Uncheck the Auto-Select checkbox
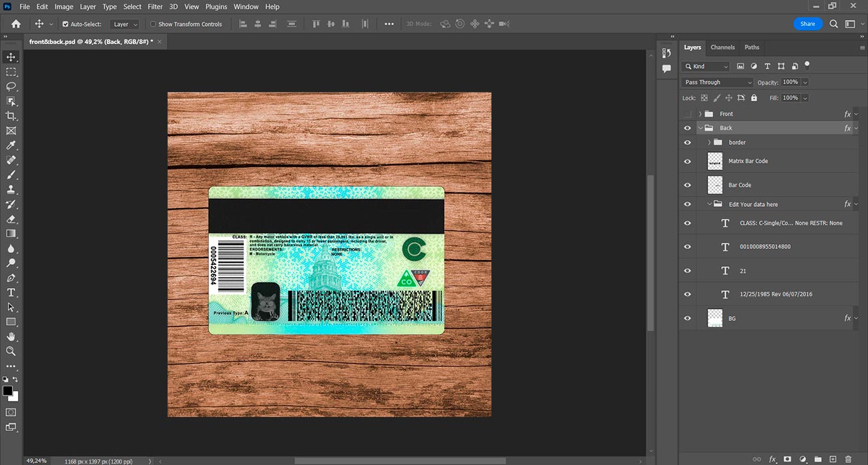This screenshot has height=465, width=868. click(x=65, y=24)
